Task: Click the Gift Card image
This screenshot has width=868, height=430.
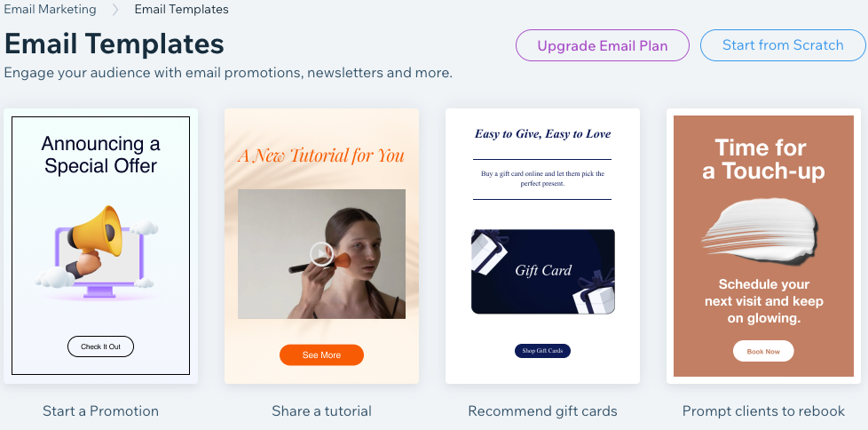Action: click(543, 272)
